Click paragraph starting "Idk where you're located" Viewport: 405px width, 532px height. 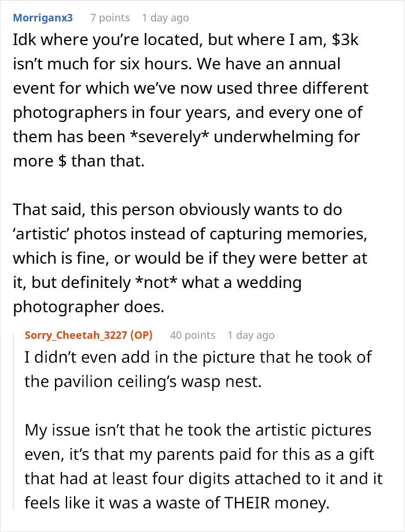point(190,101)
